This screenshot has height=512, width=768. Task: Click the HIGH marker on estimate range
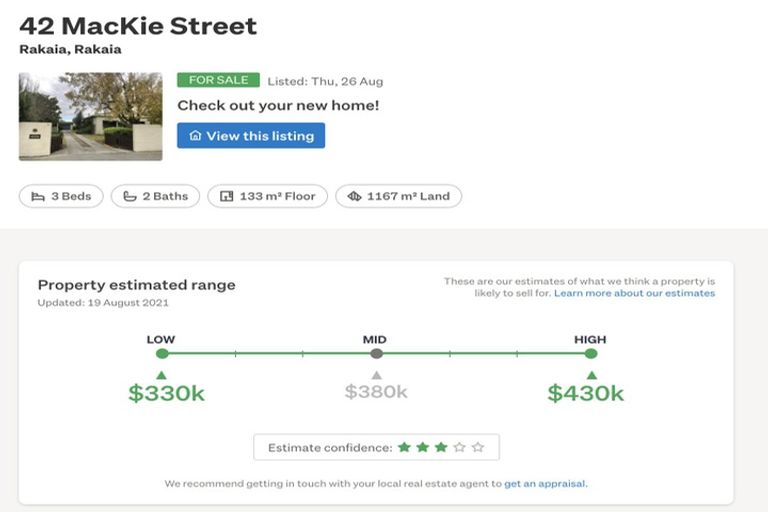click(591, 353)
